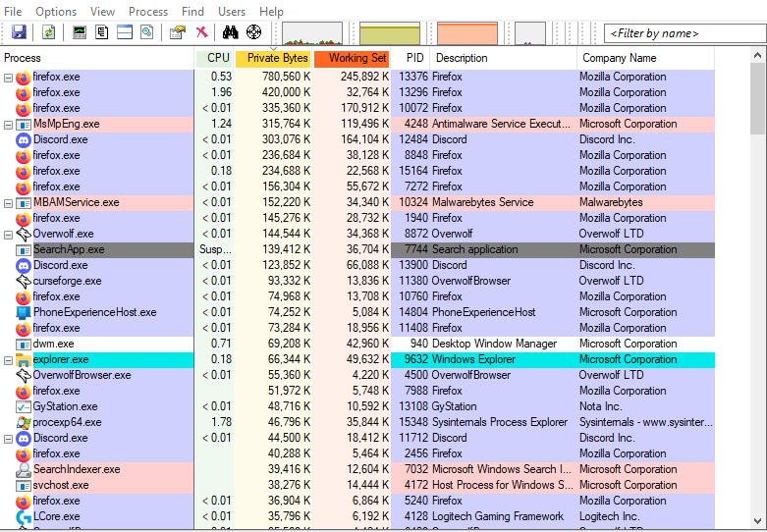Image resolution: width=767 pixels, height=532 pixels.
Task: Click the GyStation.exe process icon
Action: pos(24,406)
